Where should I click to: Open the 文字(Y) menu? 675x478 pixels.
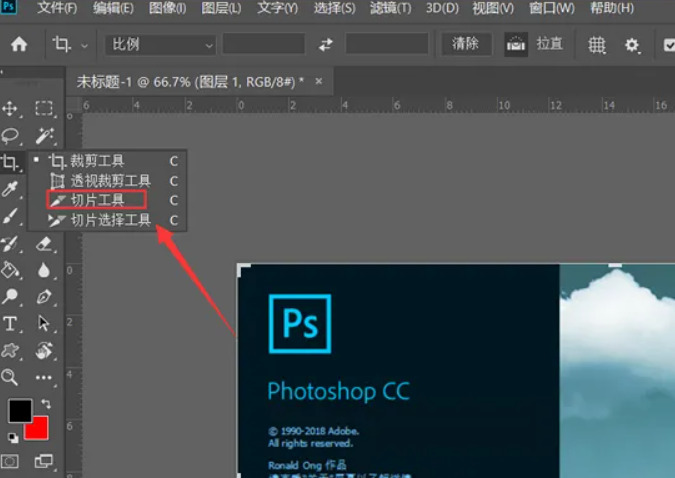(277, 8)
